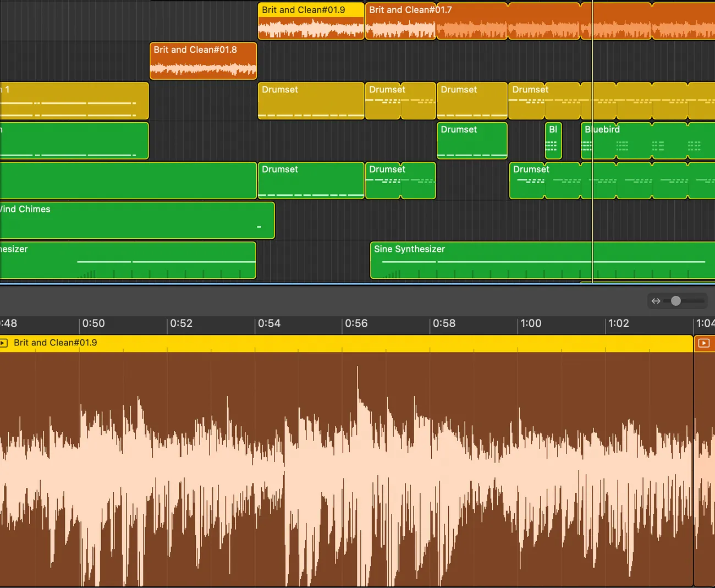The width and height of the screenshot is (715, 588).
Task: Click the play icon on the orange editor region header
Action: coord(703,343)
